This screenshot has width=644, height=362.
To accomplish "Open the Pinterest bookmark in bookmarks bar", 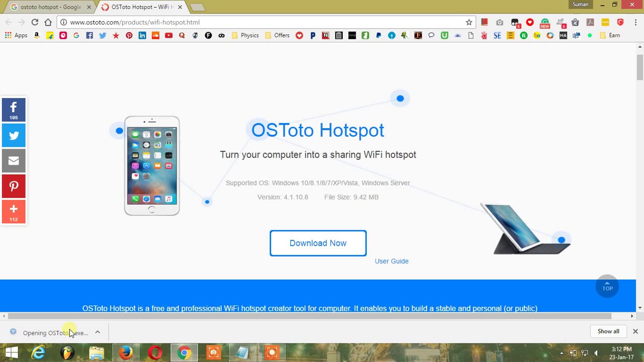I will coord(129,35).
